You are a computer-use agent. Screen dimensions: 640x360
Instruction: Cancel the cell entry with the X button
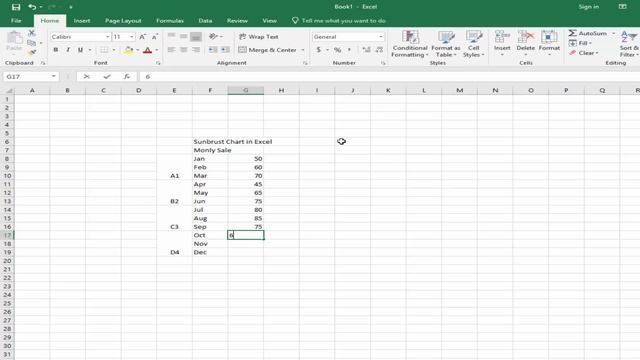point(87,77)
